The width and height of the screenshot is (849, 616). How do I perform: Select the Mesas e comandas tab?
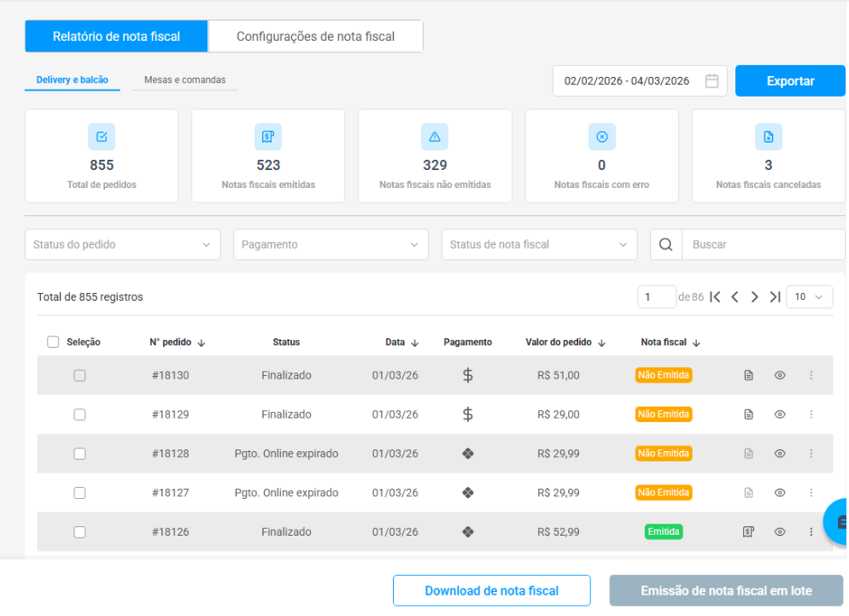click(x=184, y=80)
